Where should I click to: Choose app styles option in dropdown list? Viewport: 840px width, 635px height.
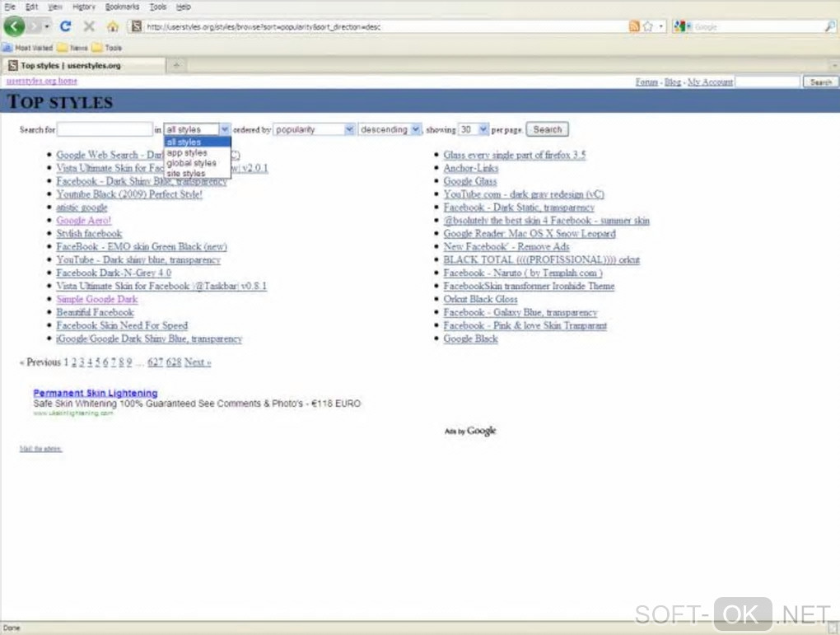pyautogui.click(x=198, y=152)
